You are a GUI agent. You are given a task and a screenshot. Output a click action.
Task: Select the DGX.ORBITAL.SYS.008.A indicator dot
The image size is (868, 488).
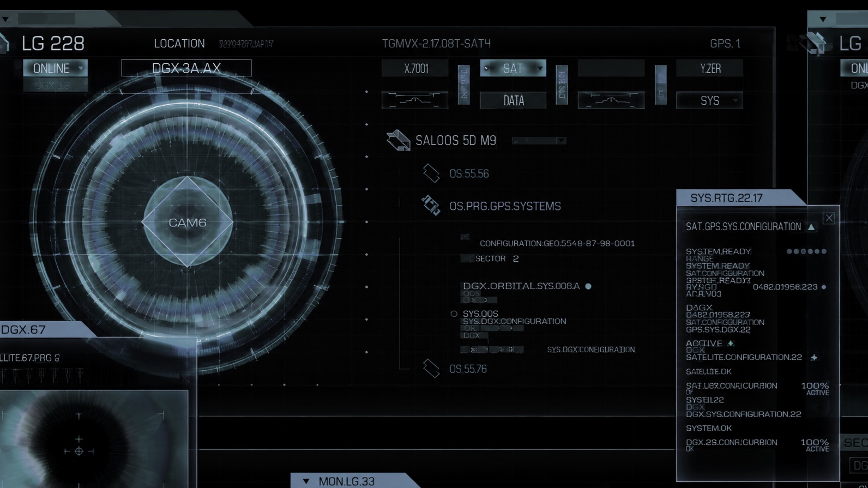click(588, 286)
